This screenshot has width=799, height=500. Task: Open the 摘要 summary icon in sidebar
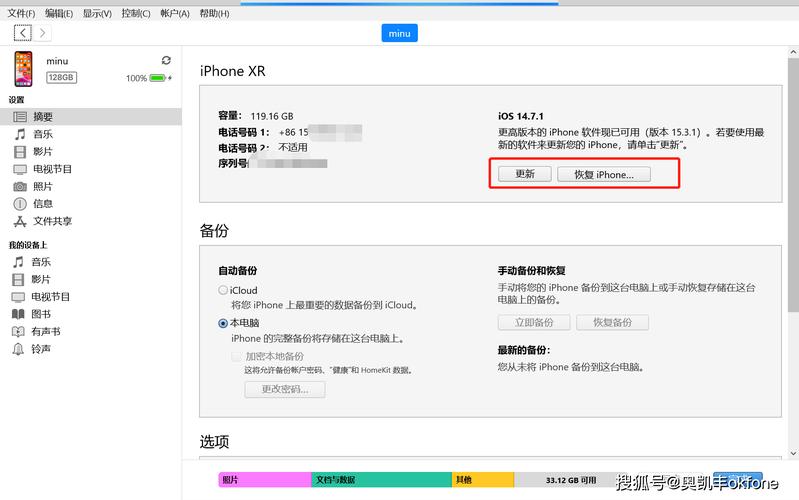(20, 117)
